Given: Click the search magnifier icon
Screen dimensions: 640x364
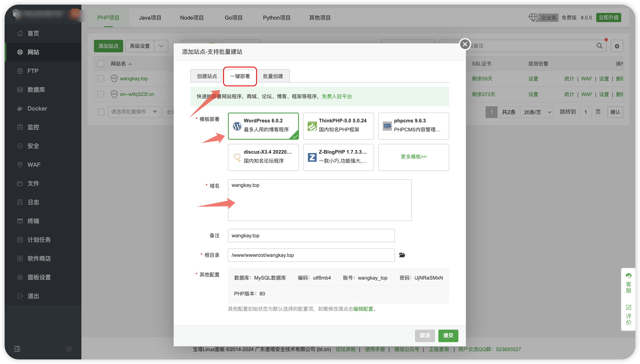Looking at the screenshot, I should (x=599, y=46).
